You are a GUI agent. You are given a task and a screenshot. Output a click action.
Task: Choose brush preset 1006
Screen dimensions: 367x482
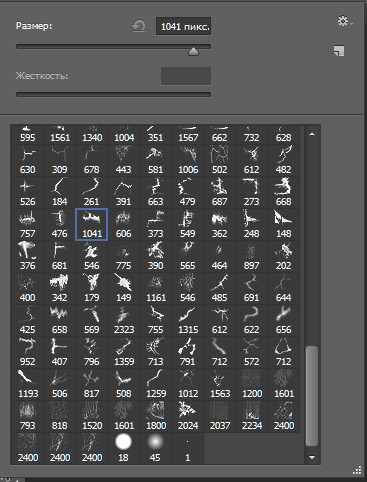188,161
